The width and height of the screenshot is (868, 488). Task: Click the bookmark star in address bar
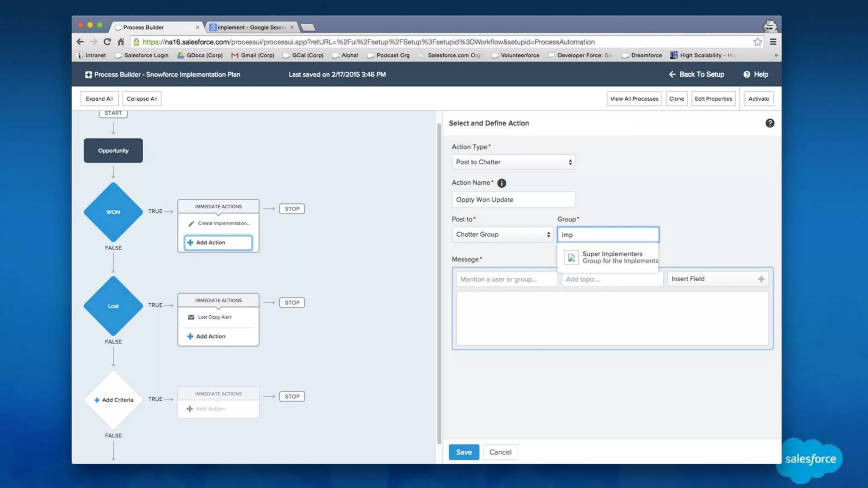point(757,42)
